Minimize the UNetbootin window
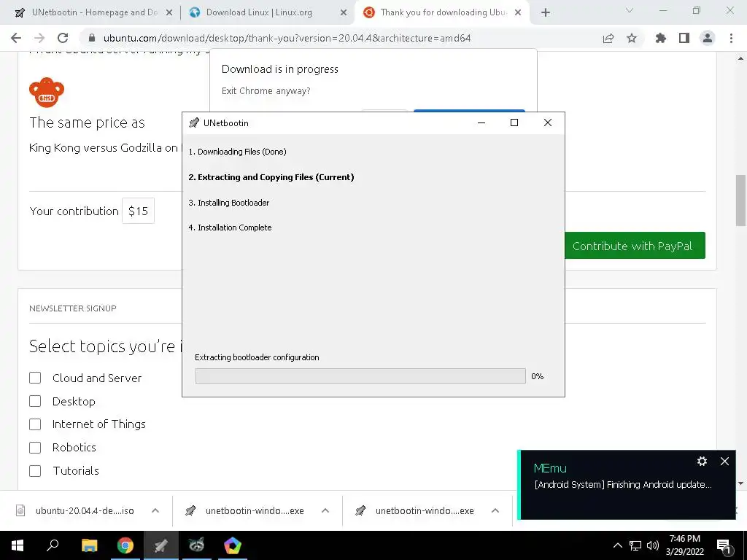This screenshot has width=747, height=560. click(x=481, y=122)
